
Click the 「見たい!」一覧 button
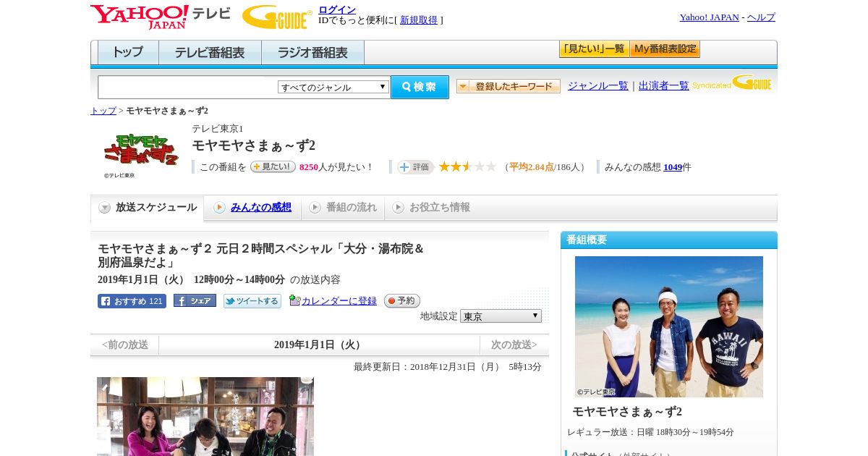click(594, 49)
